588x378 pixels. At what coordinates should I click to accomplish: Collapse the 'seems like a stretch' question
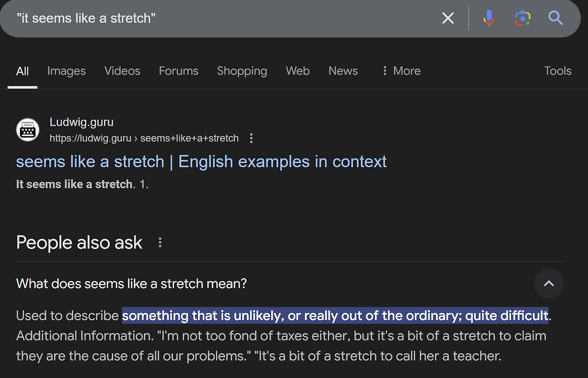pyautogui.click(x=548, y=283)
